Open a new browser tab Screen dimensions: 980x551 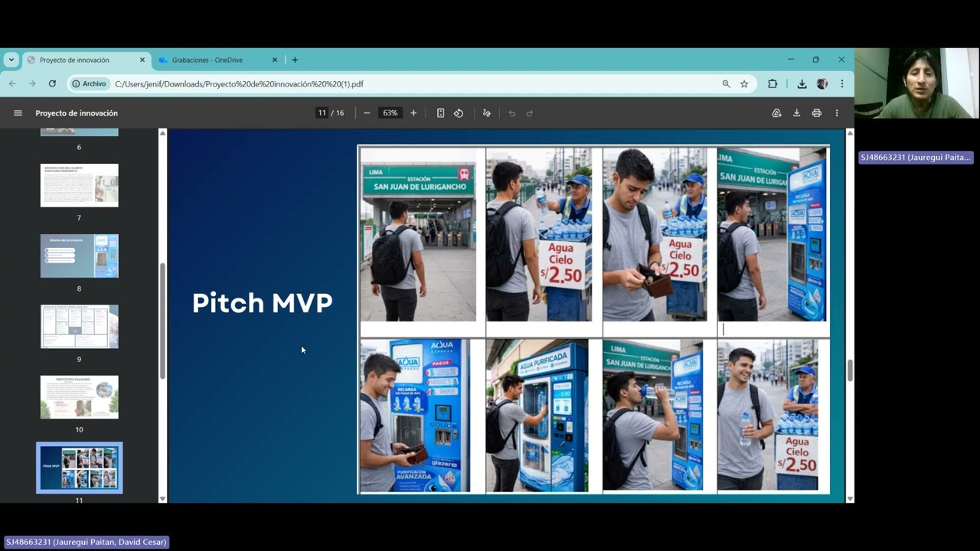295,60
